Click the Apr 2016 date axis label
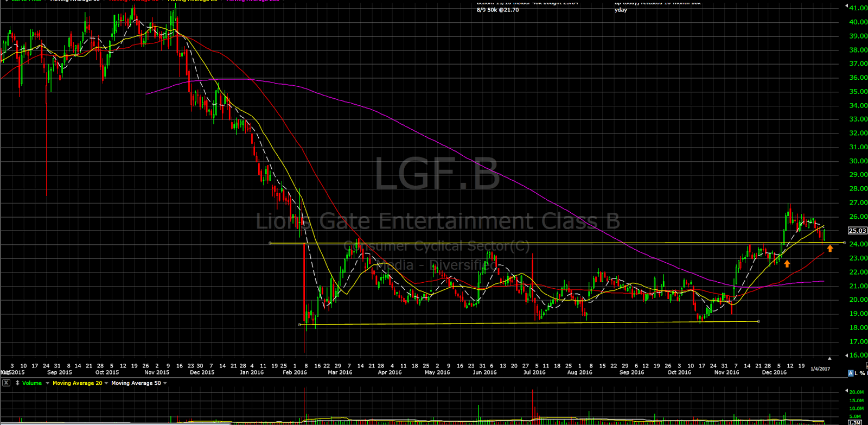This screenshot has height=425, width=868. tap(390, 372)
